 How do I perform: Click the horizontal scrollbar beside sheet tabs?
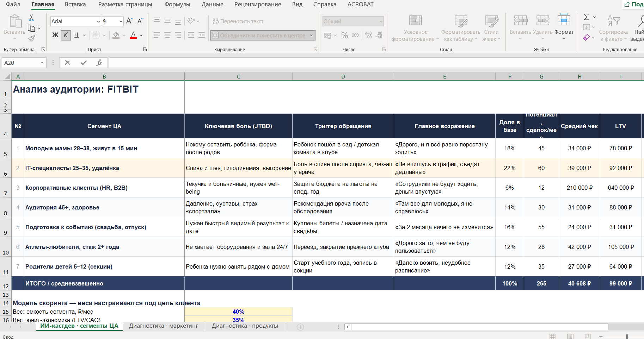480,327
